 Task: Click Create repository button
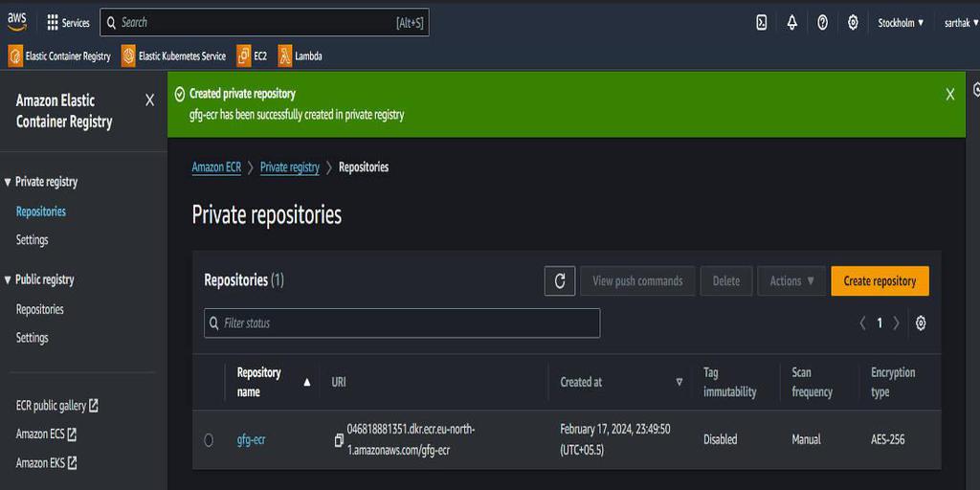tap(880, 281)
